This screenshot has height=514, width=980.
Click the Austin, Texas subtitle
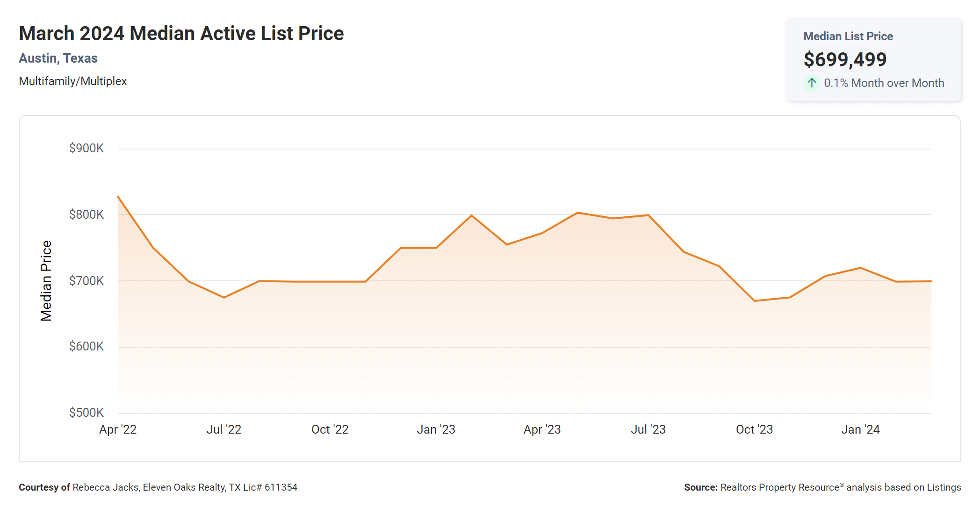click(58, 58)
